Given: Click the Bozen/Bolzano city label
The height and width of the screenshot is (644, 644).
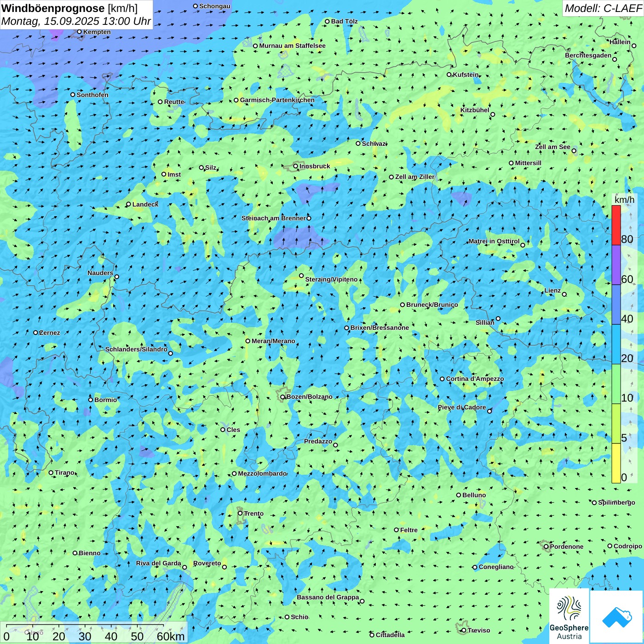Looking at the screenshot, I should click(x=309, y=397).
